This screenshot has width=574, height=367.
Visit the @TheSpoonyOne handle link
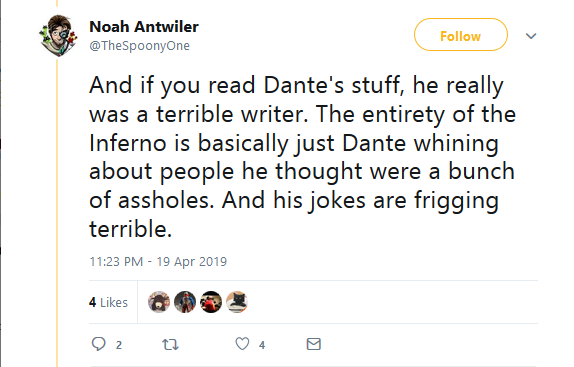(x=139, y=46)
